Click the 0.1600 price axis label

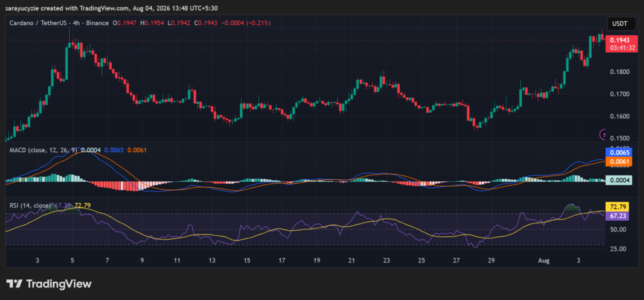tap(619, 116)
